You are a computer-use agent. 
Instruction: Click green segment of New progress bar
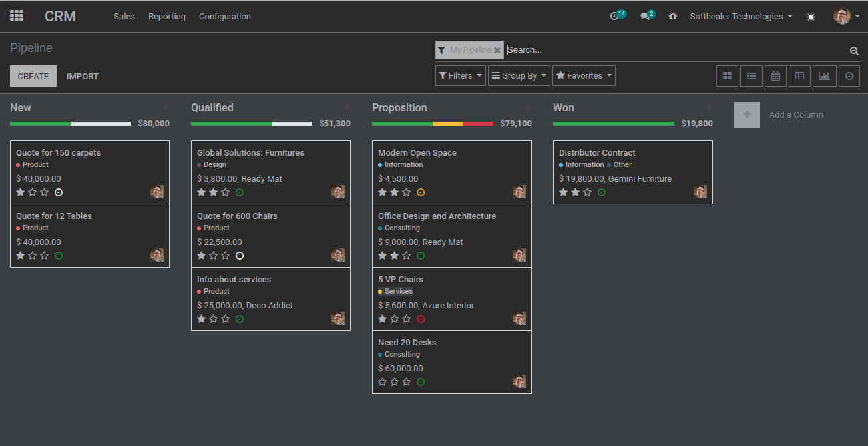click(40, 124)
